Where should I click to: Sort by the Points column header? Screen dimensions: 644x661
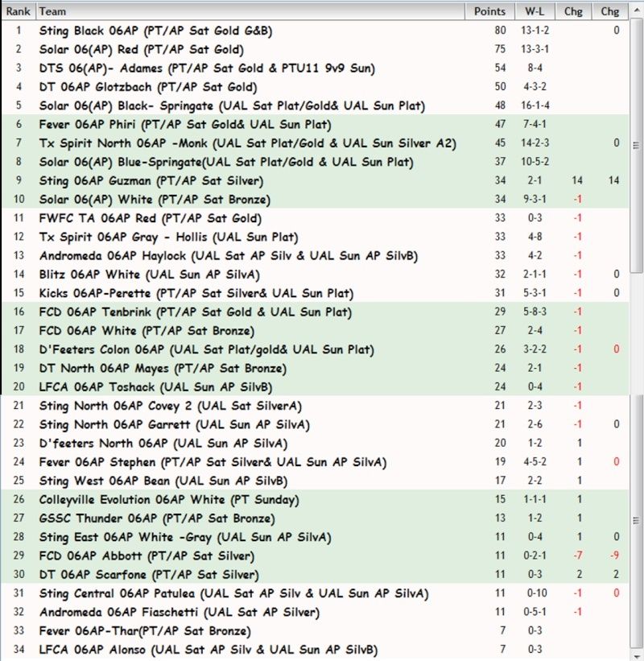[x=489, y=11]
